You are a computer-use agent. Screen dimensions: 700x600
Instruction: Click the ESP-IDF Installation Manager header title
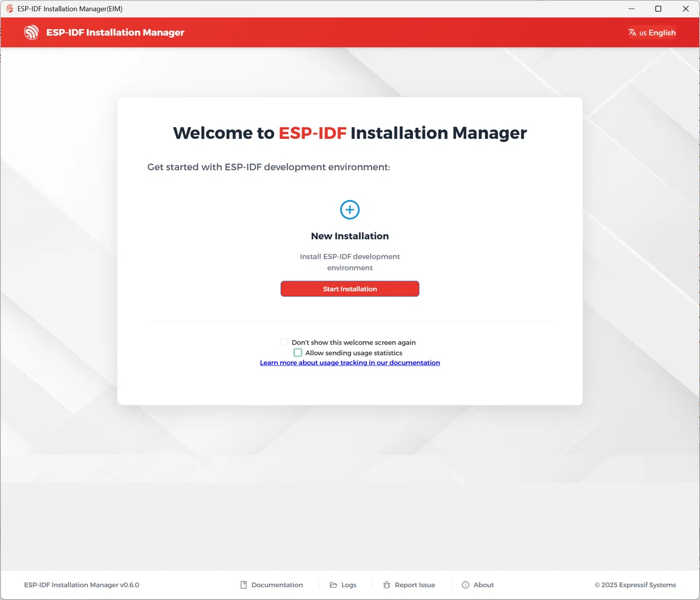116,33
